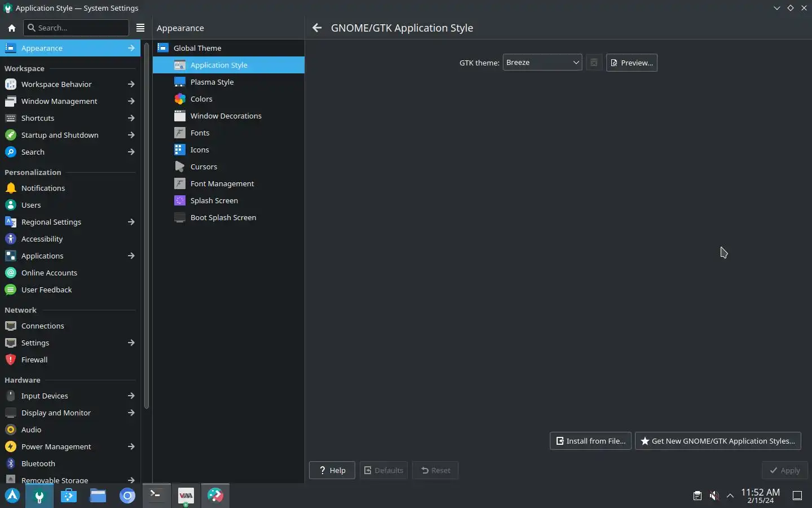The width and height of the screenshot is (812, 508).
Task: Open GTK theme Preview
Action: (632, 63)
